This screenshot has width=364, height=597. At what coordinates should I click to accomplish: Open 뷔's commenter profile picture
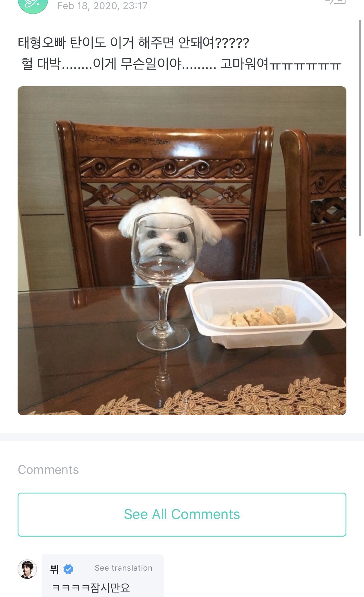tap(27, 569)
